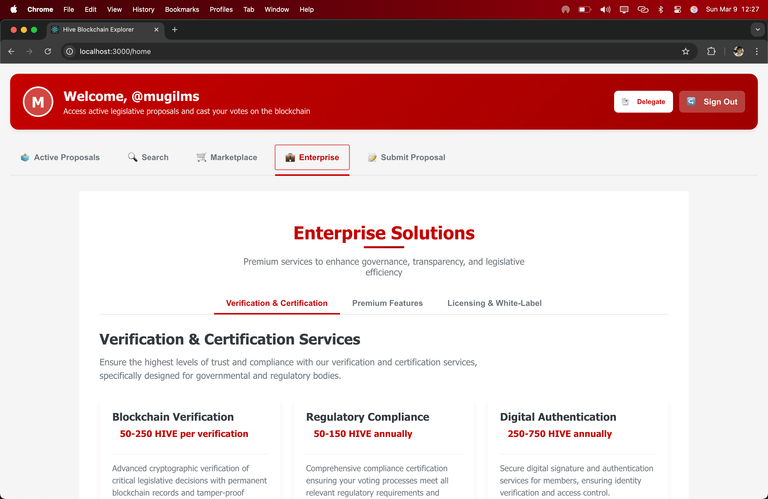Click the Delegate button
The height and width of the screenshot is (499, 768).
pos(643,102)
